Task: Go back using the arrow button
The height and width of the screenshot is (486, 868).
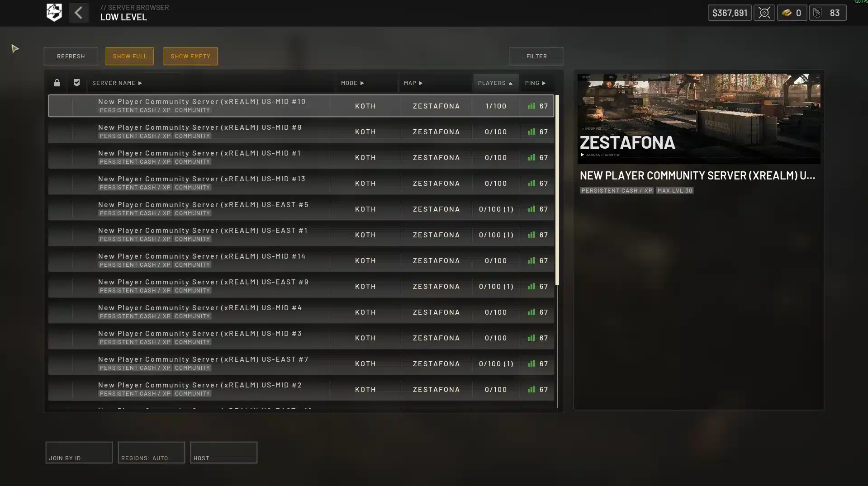Action: pyautogui.click(x=78, y=13)
